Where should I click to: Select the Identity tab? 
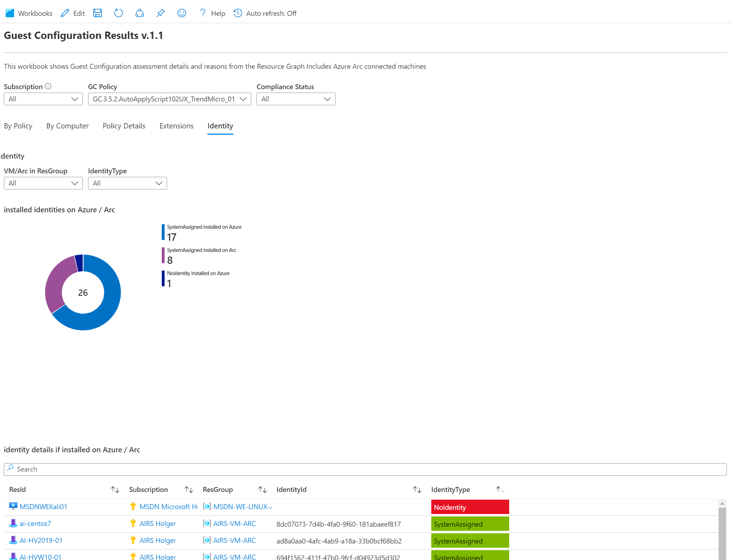[220, 126]
